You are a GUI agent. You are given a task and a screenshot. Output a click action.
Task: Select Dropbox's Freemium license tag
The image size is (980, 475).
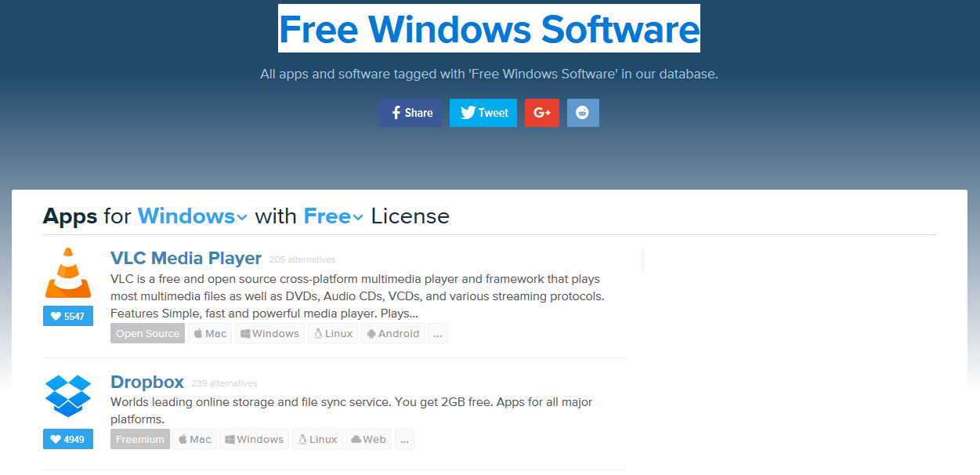(x=140, y=439)
